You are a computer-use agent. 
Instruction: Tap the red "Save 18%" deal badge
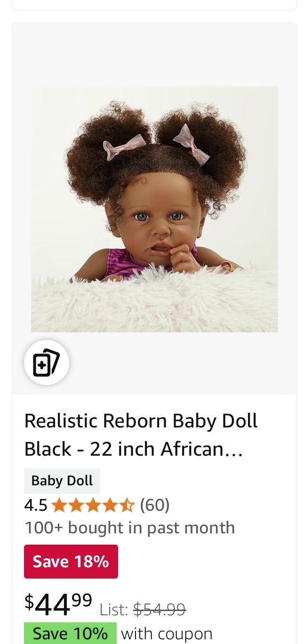[x=71, y=562]
